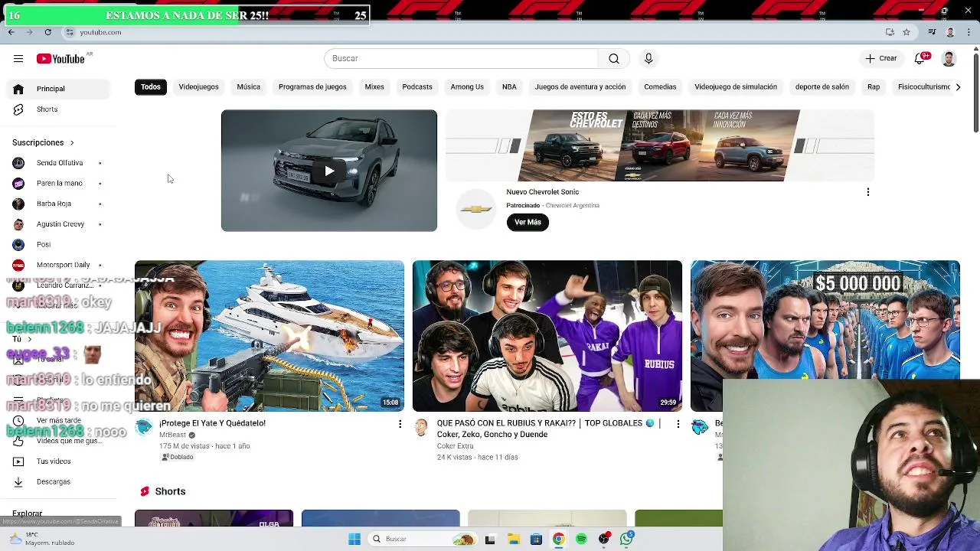Expand the Suscripciones section
The image size is (980, 551).
coord(43,142)
